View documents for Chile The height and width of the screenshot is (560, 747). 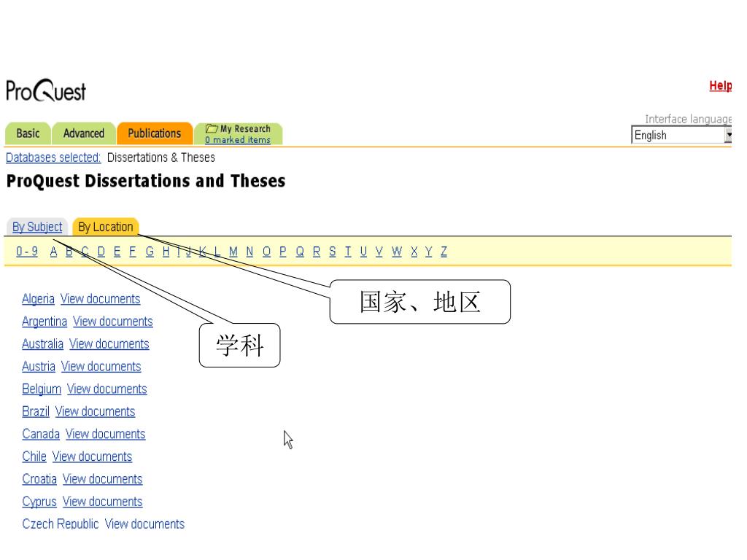(x=92, y=456)
